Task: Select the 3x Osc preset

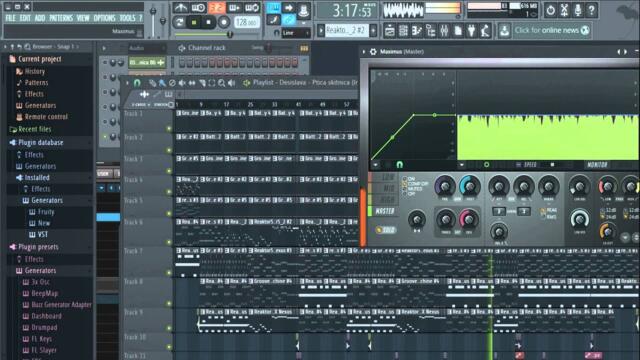Action: (40, 282)
